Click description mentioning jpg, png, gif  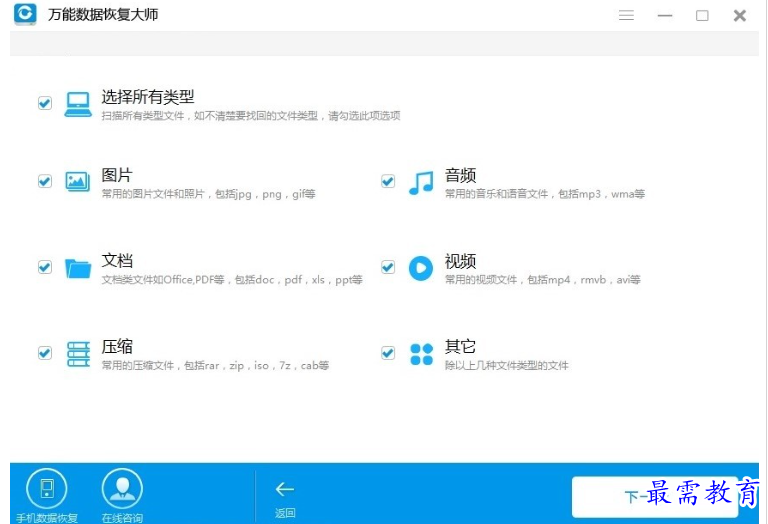click(x=208, y=194)
